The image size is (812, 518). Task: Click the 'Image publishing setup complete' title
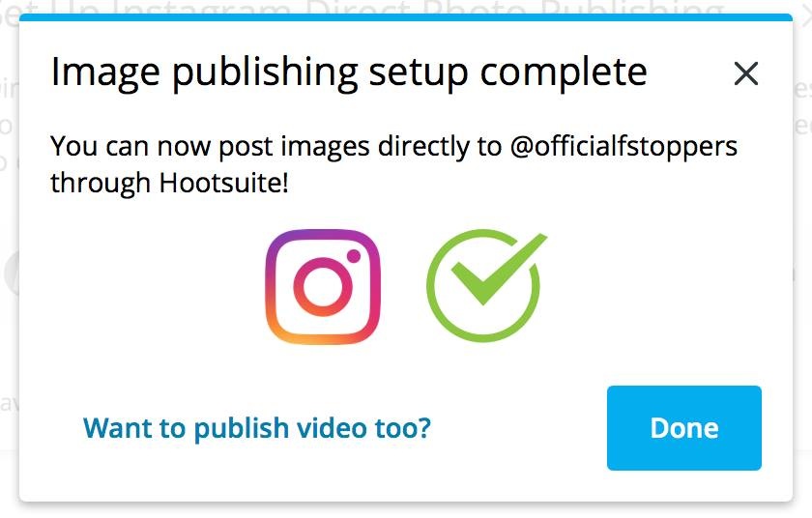click(x=349, y=72)
